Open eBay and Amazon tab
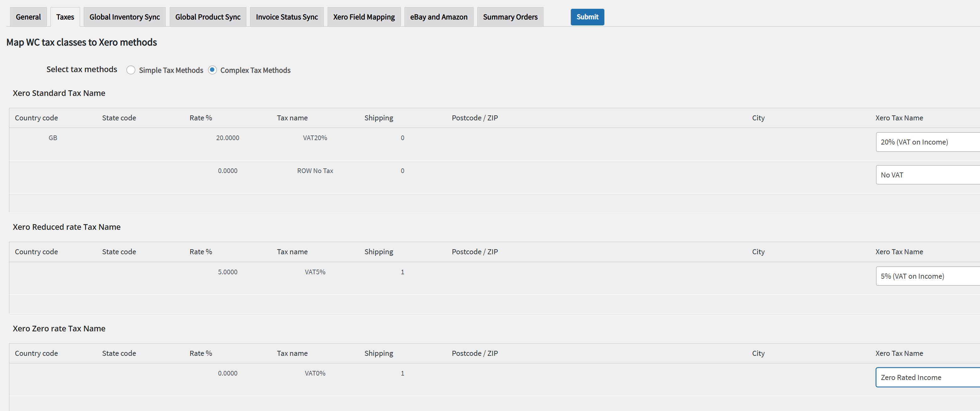Screen dimensions: 980x411 tap(439, 17)
